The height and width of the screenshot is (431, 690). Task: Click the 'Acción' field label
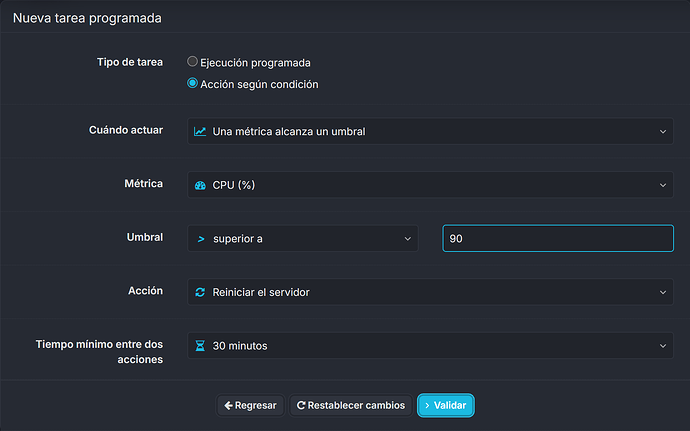pyautogui.click(x=145, y=291)
